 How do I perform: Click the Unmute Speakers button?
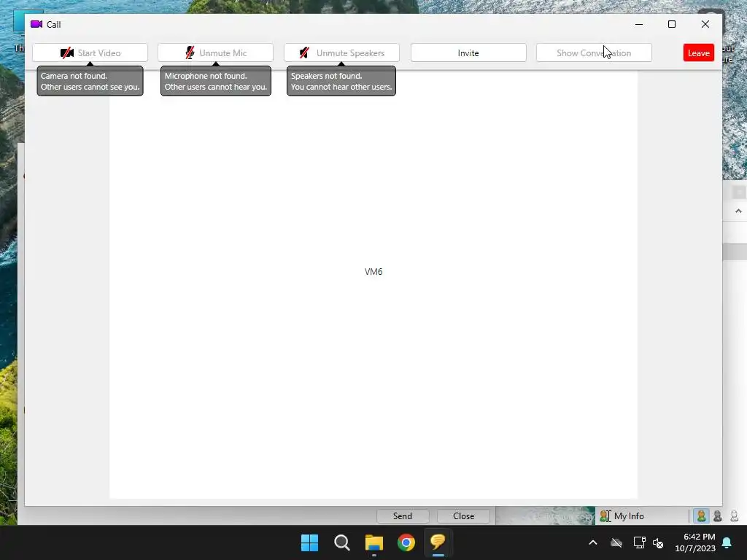(x=341, y=52)
